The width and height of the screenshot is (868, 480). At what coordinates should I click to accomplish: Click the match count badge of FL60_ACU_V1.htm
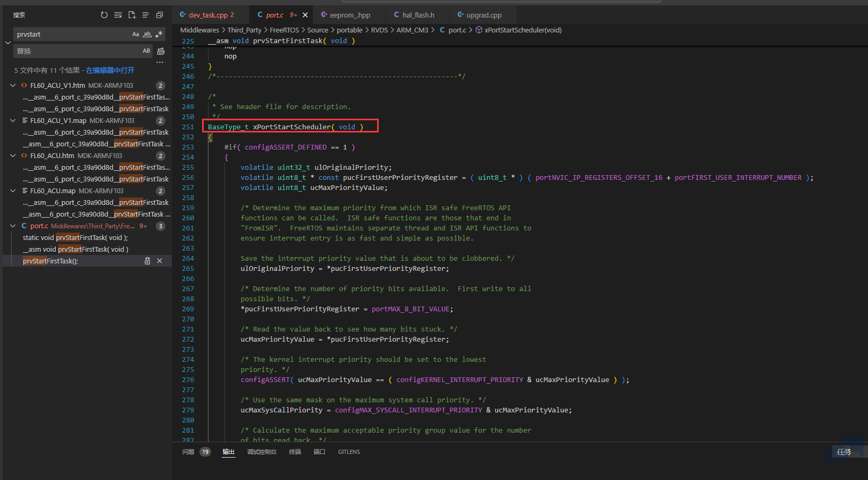click(x=161, y=85)
